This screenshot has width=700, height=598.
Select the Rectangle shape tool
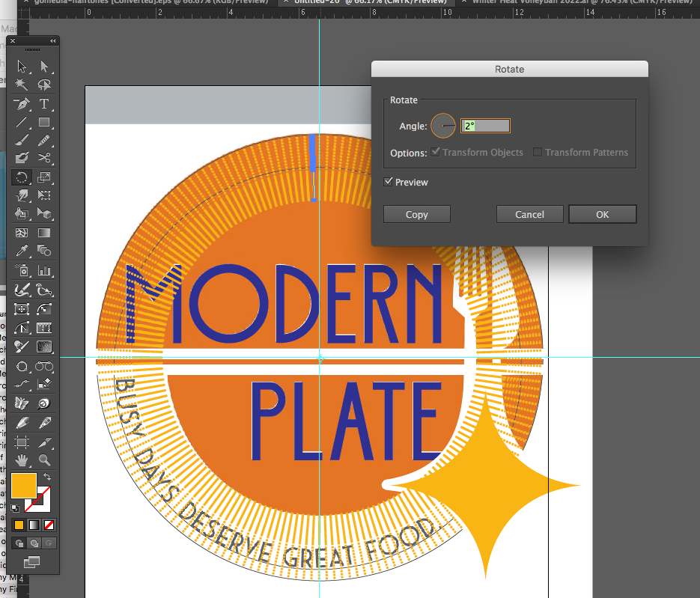coord(44,123)
